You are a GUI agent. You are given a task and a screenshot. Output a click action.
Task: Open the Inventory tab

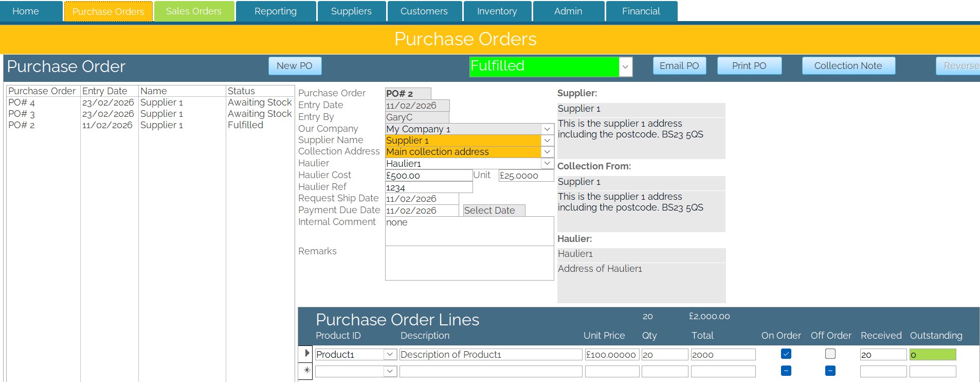point(497,11)
